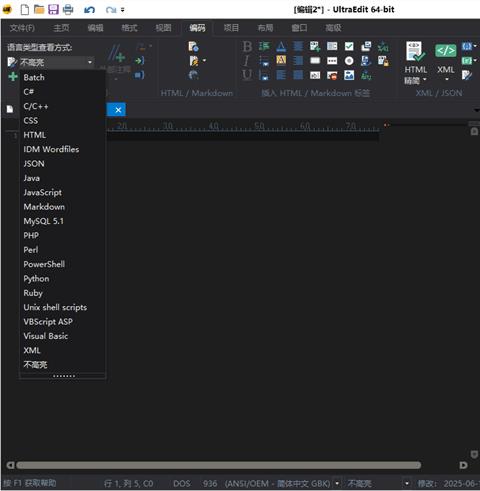Viewport: 480px width, 491px height.
Task: Pick IDM Wordfiles from the list
Action: click(x=63, y=149)
